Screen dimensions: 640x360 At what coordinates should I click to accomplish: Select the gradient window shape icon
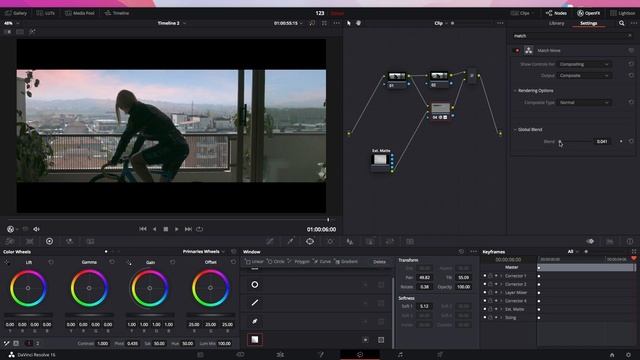tap(255, 340)
